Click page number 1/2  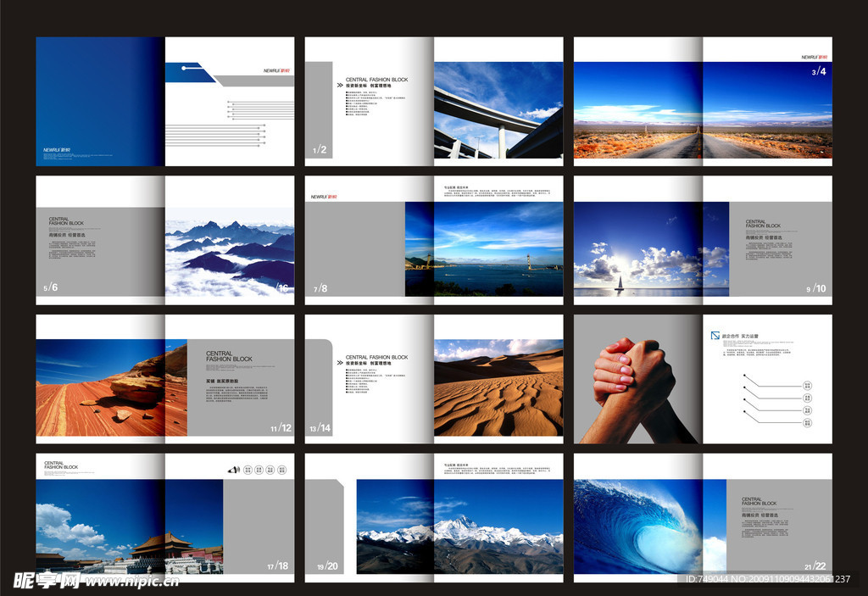click(320, 150)
